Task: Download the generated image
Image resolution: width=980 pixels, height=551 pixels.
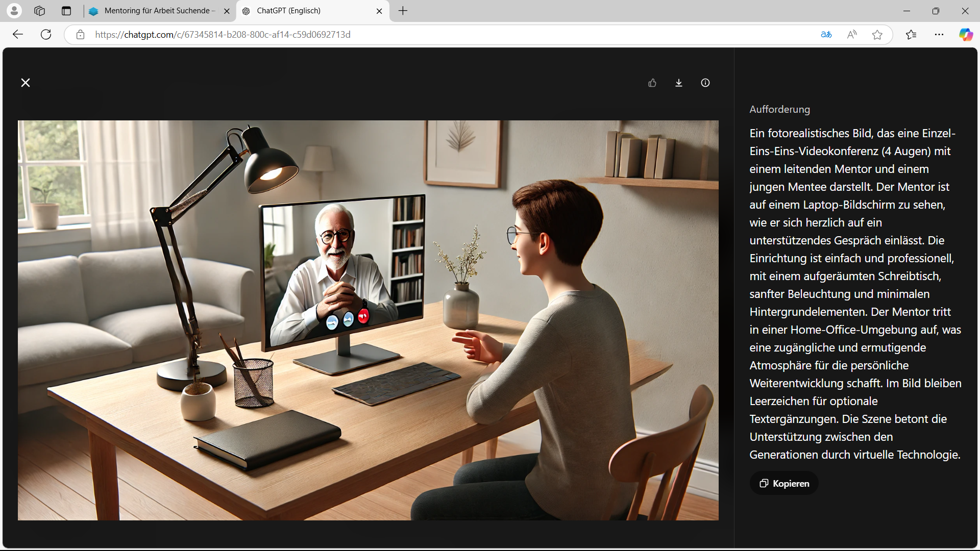Action: tap(679, 83)
